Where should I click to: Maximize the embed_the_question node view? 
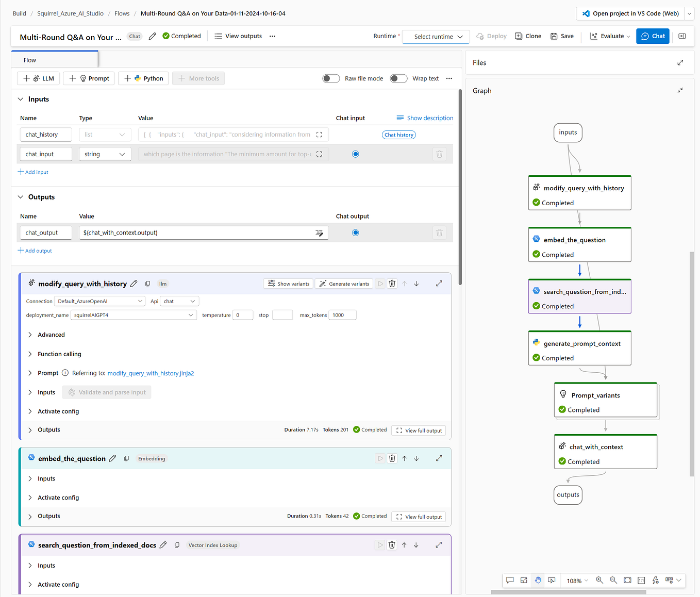pos(439,458)
